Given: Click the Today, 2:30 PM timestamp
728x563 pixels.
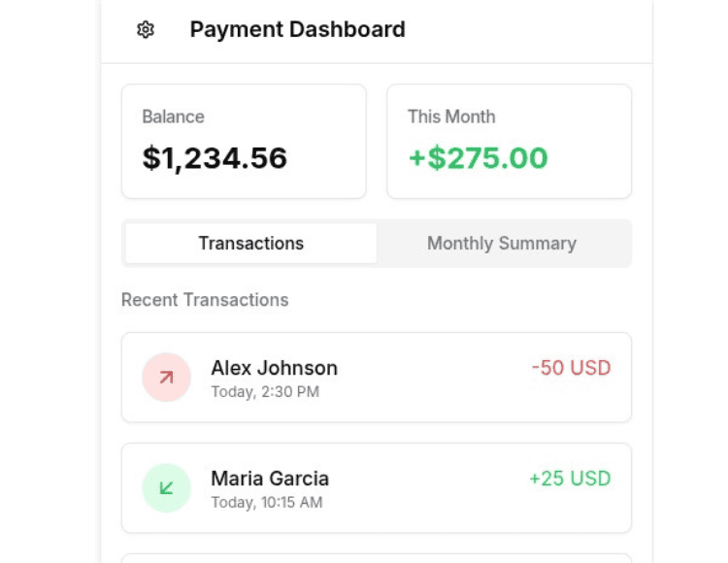Looking at the screenshot, I should tap(265, 392).
